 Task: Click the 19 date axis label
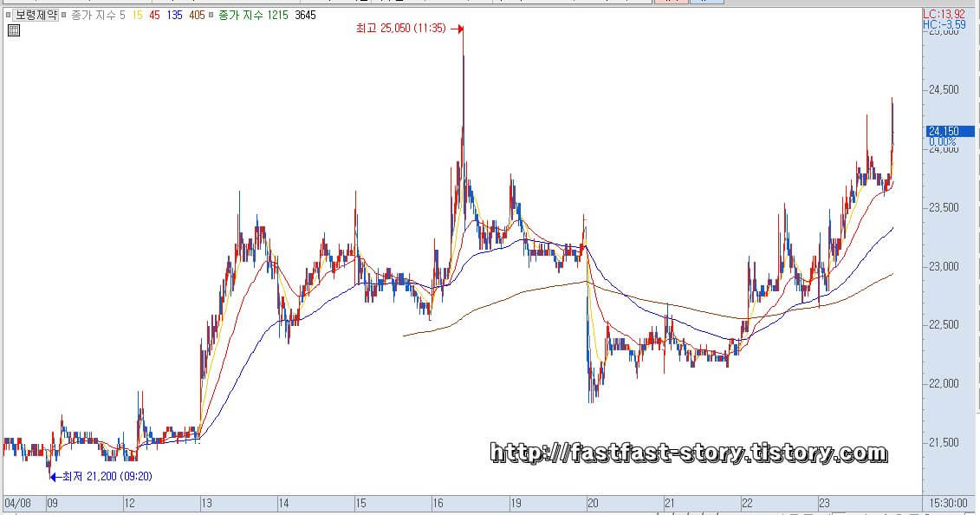point(516,503)
